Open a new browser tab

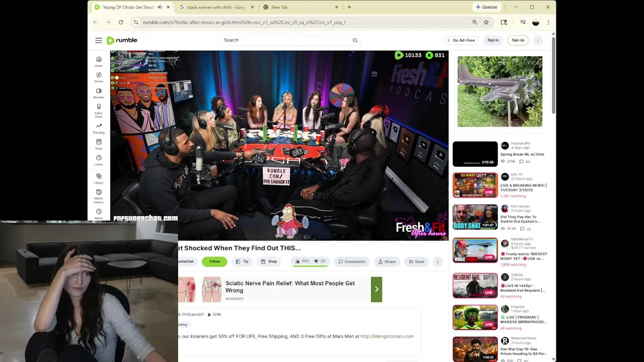pyautogui.click(x=349, y=7)
